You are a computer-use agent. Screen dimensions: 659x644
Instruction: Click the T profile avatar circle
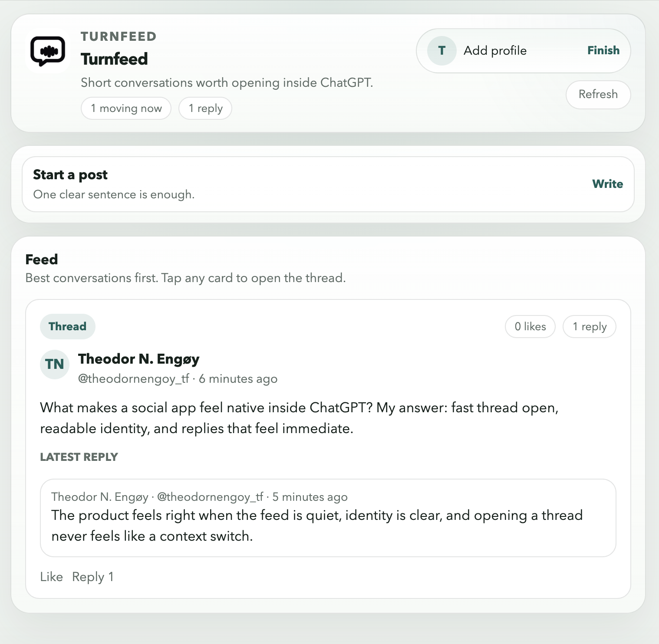tap(442, 51)
